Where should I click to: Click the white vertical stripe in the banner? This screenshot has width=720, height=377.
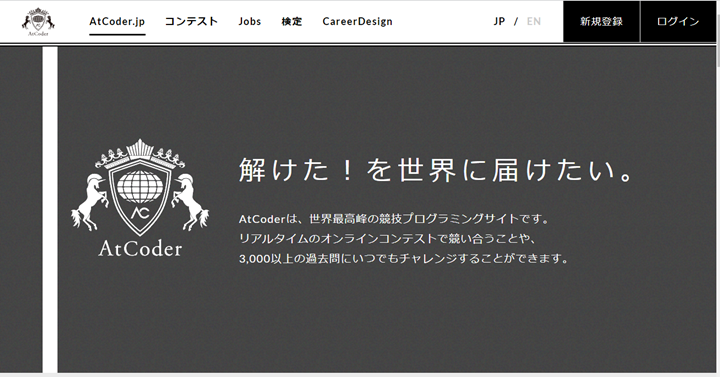pos(50,209)
